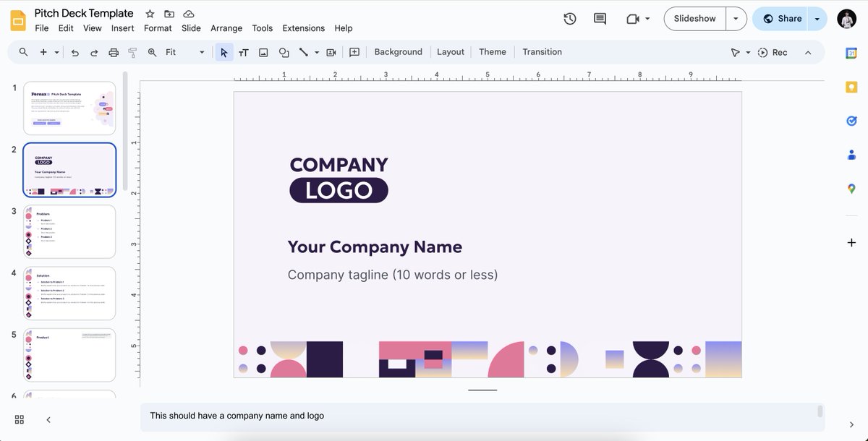The width and height of the screenshot is (868, 441).
Task: Open the Arrange menu
Action: coord(226,28)
